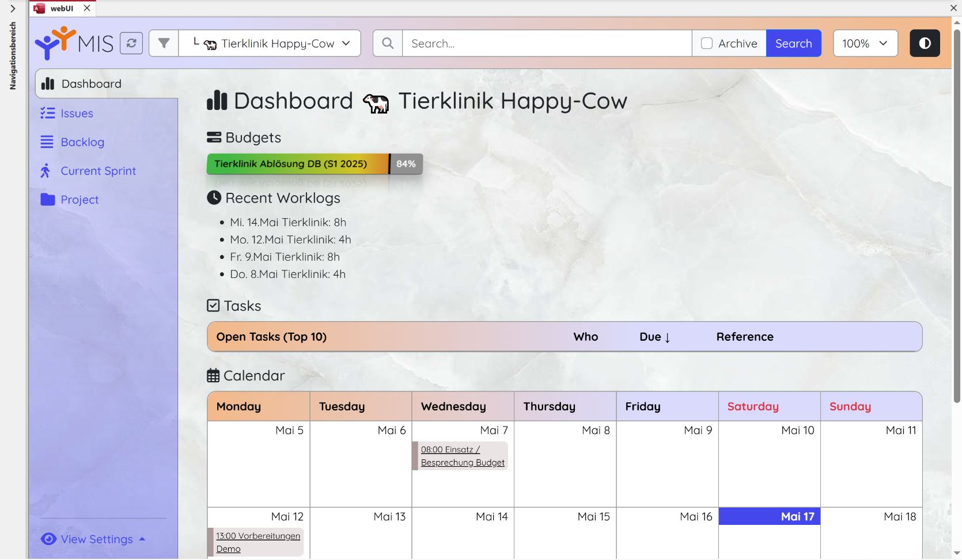Expand the Navigationsbereich pane chevron
962x560 pixels.
(x=13, y=9)
